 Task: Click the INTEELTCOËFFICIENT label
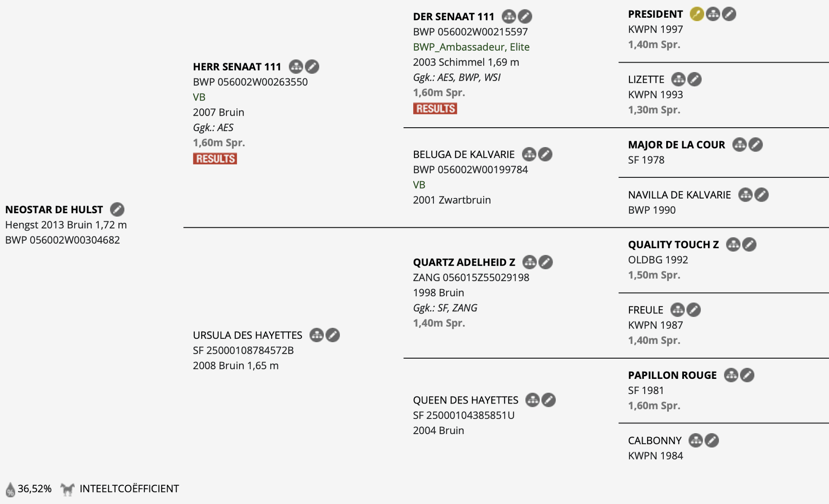(x=129, y=489)
